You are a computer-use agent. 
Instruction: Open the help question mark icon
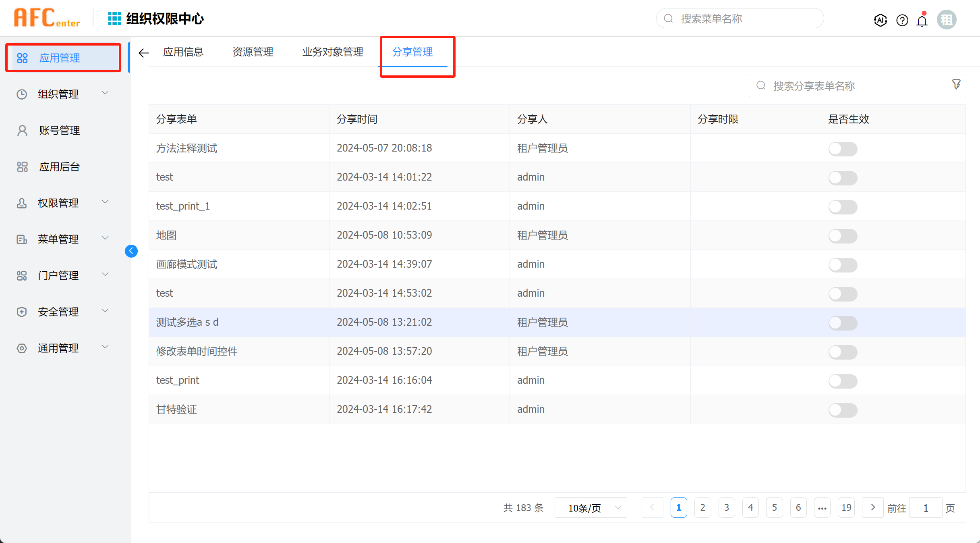coord(902,20)
